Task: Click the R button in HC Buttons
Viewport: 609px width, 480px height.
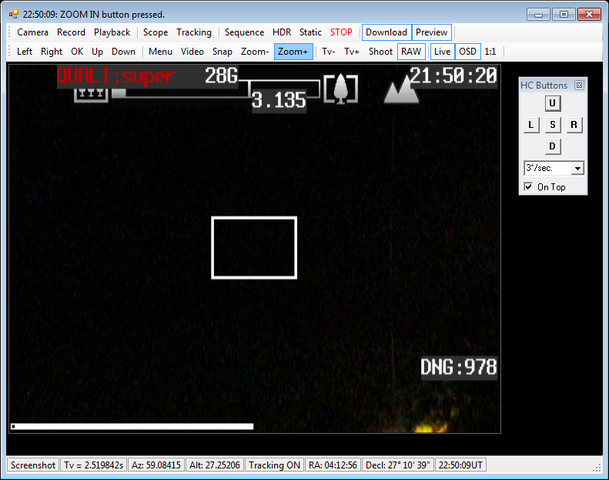Action: [574, 125]
